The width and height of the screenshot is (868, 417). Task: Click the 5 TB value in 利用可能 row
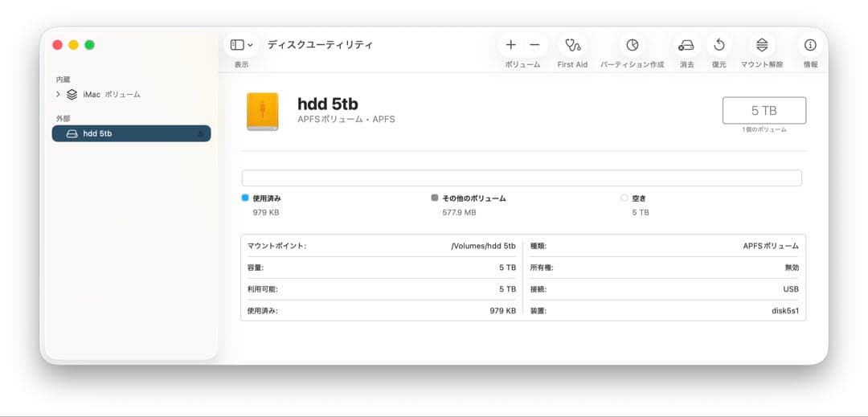pos(507,289)
